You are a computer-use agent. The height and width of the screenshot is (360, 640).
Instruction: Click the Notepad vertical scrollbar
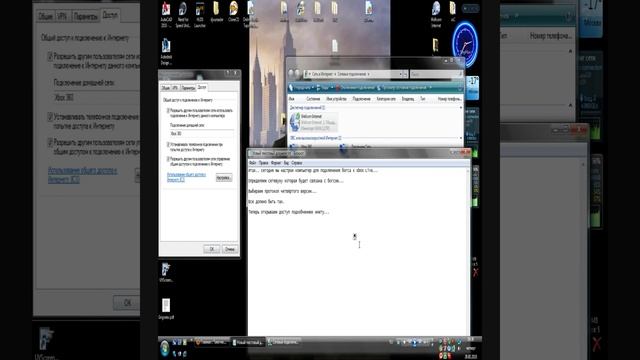(468, 251)
